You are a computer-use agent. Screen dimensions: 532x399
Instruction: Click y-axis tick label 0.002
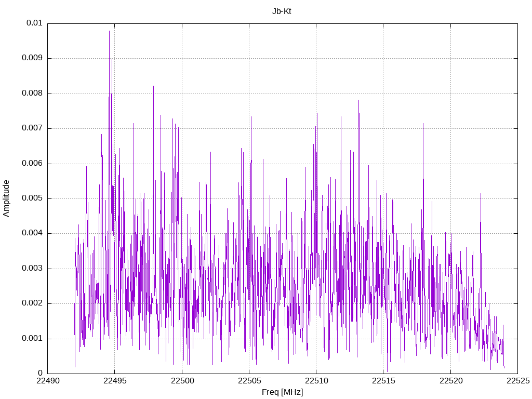tap(32, 303)
